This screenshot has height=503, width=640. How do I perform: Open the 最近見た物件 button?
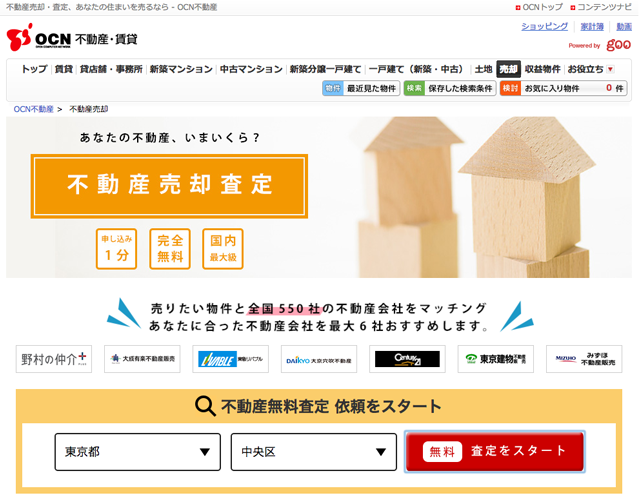pos(361,88)
